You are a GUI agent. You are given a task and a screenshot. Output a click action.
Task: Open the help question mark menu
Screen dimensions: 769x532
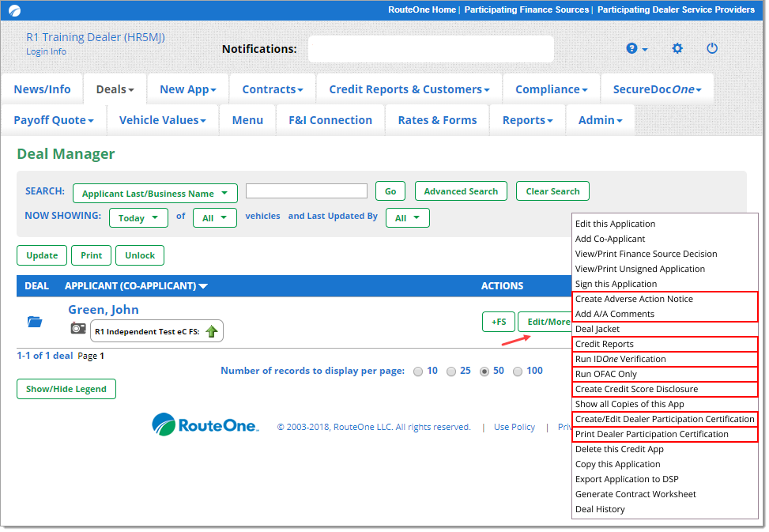pyautogui.click(x=636, y=48)
